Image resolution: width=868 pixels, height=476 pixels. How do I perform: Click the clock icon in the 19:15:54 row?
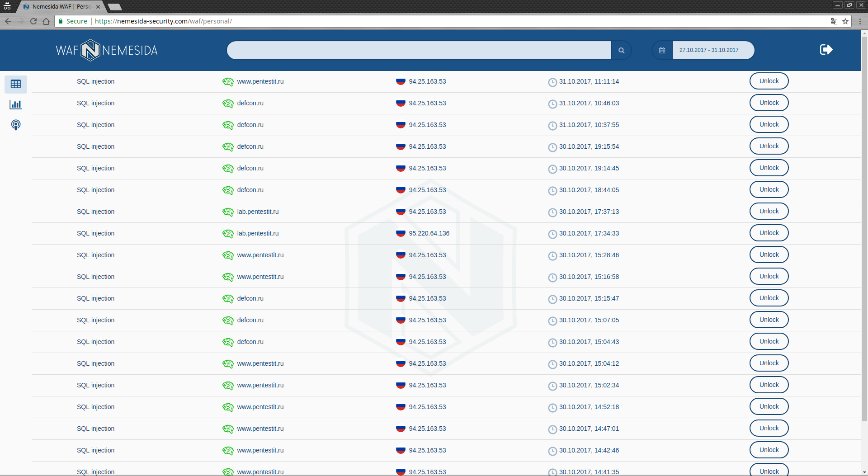552,147
